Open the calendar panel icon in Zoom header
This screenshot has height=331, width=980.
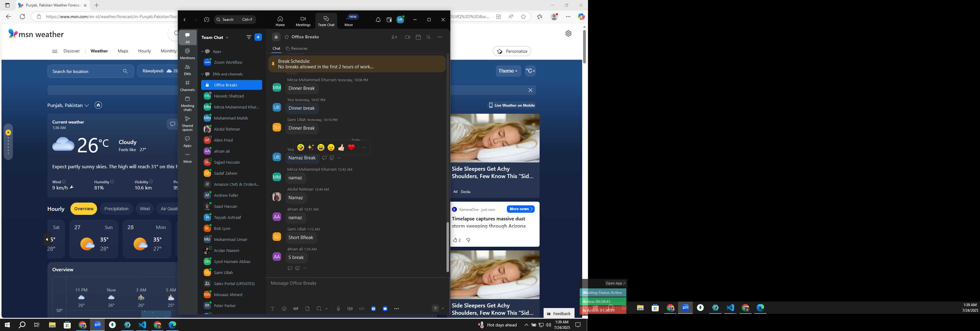pos(389,20)
